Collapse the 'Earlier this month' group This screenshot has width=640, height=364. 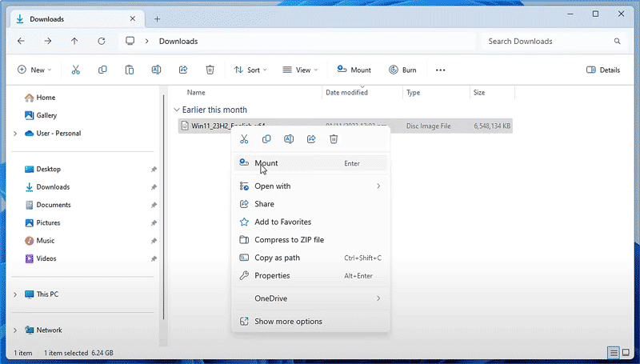177,110
